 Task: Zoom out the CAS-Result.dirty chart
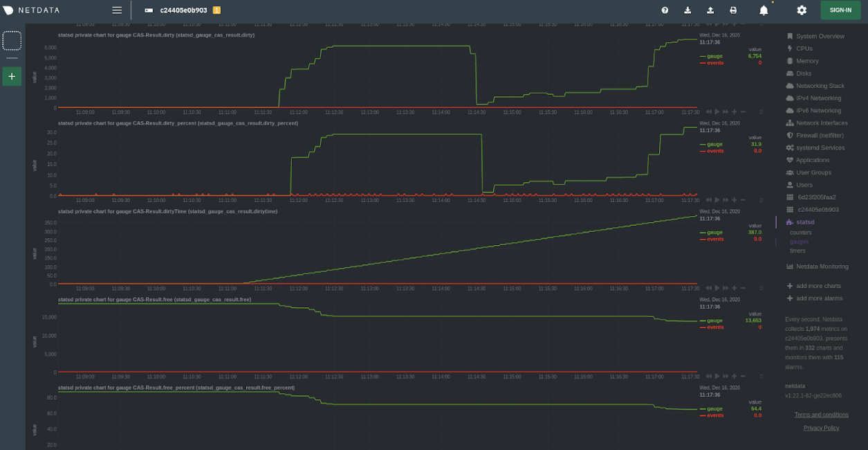(743, 111)
